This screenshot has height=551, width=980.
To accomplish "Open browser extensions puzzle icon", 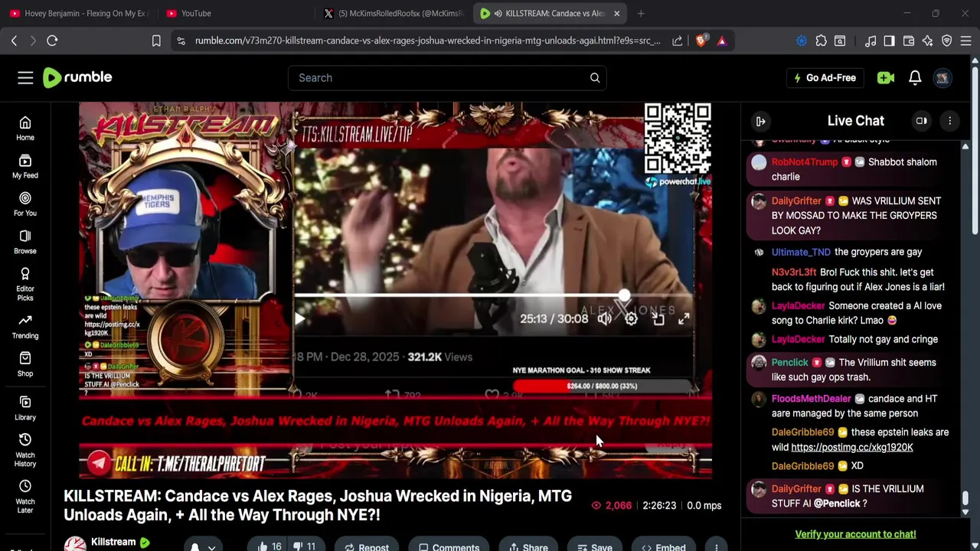I will pyautogui.click(x=822, y=41).
